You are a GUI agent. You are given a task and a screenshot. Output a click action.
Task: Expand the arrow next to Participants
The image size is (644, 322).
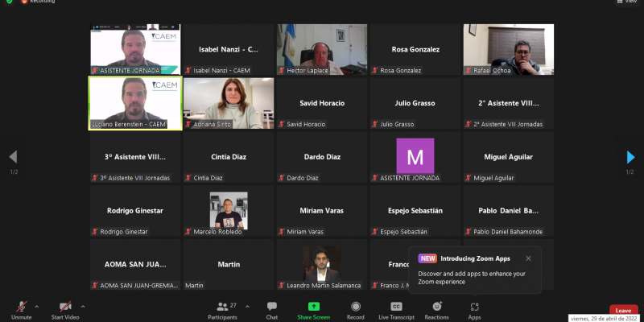coord(247,307)
